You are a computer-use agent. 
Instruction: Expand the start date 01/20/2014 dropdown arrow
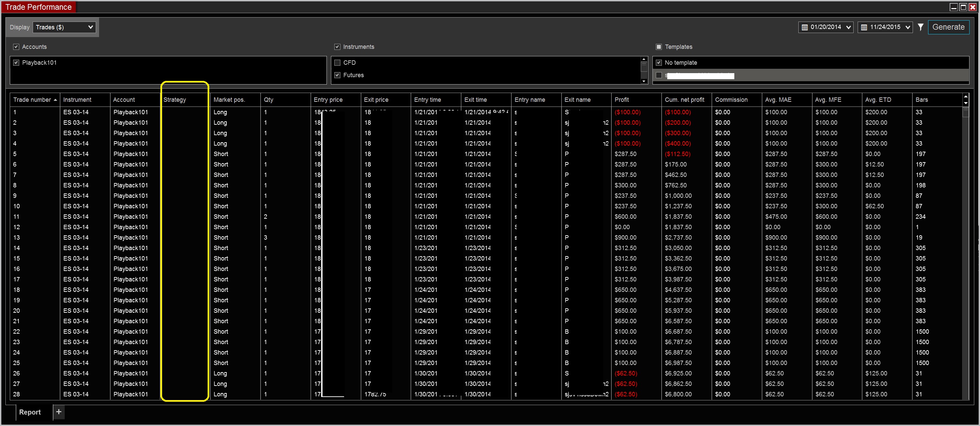(848, 27)
